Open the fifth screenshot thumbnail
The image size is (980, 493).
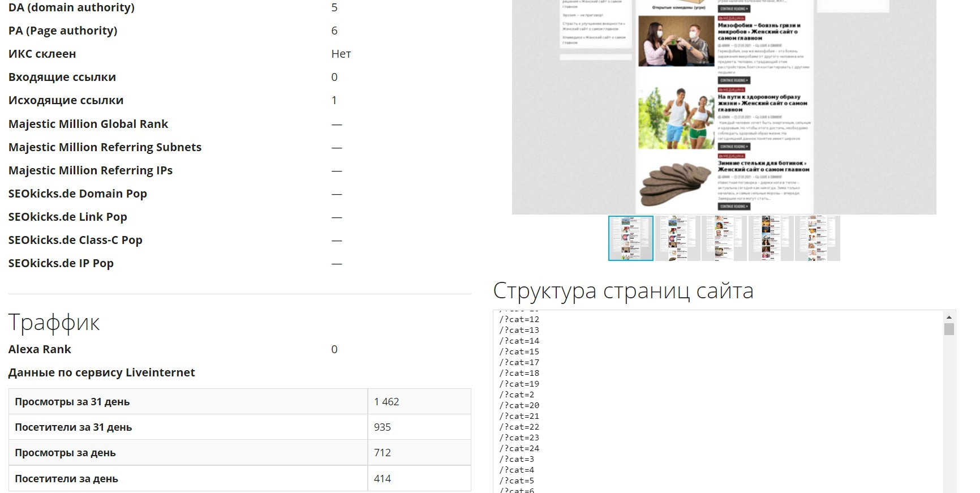pos(818,238)
